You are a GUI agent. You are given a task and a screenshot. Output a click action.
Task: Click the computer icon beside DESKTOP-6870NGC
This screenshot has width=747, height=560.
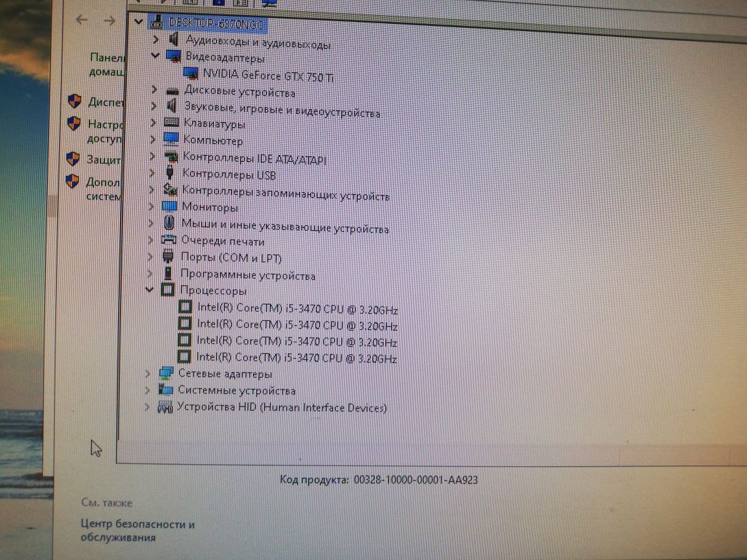(157, 21)
